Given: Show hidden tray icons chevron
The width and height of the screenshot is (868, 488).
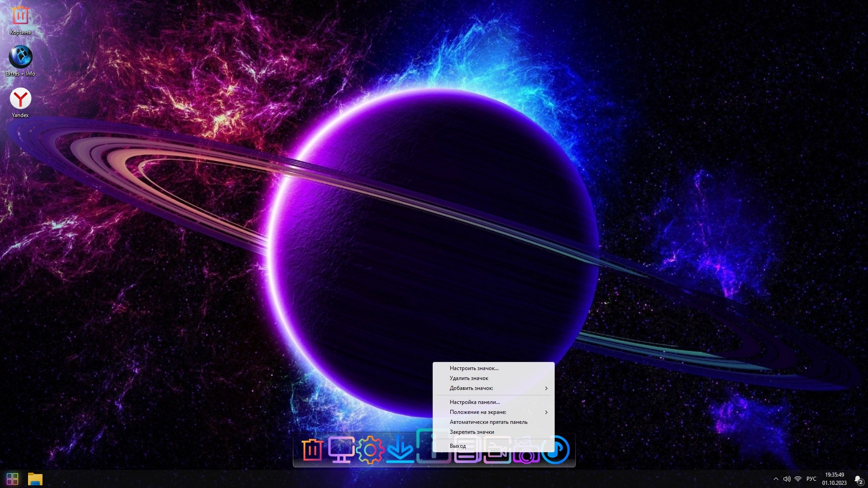Looking at the screenshot, I should click(x=776, y=479).
